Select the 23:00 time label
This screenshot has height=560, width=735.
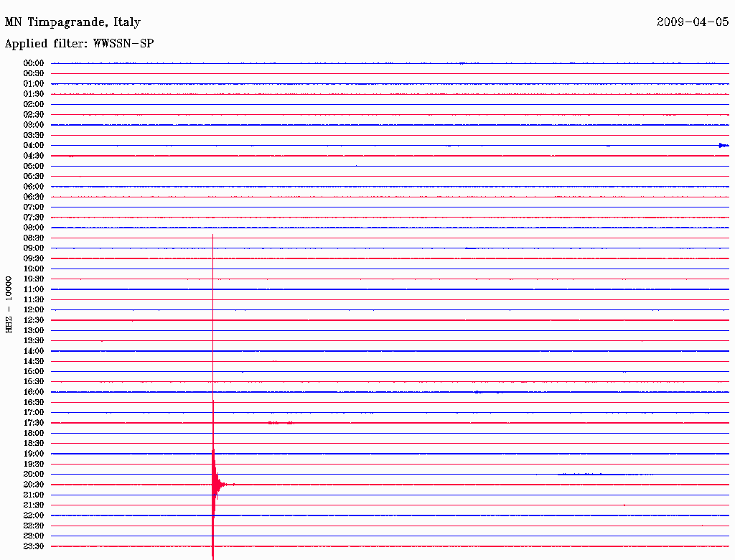point(34,536)
